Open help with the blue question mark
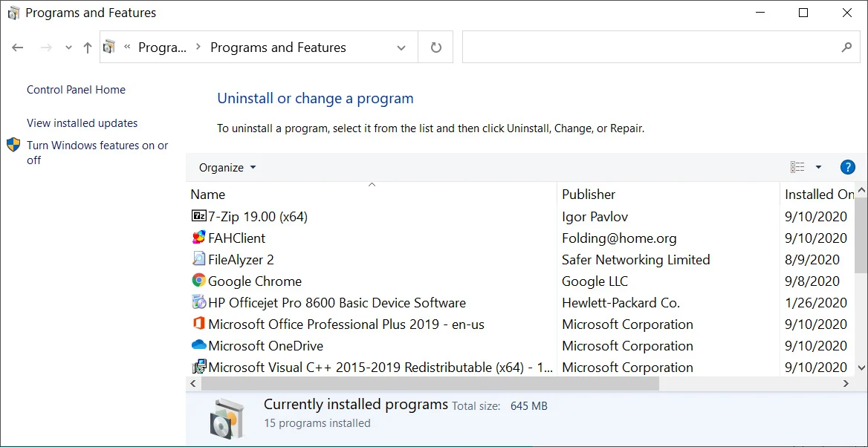This screenshot has height=447, width=868. 847,167
